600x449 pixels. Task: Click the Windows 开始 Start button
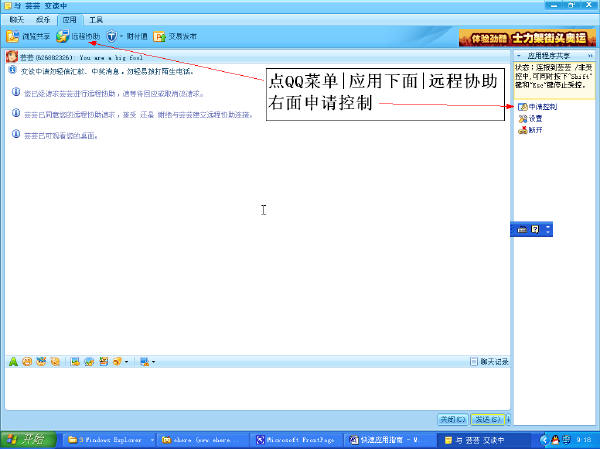point(29,439)
